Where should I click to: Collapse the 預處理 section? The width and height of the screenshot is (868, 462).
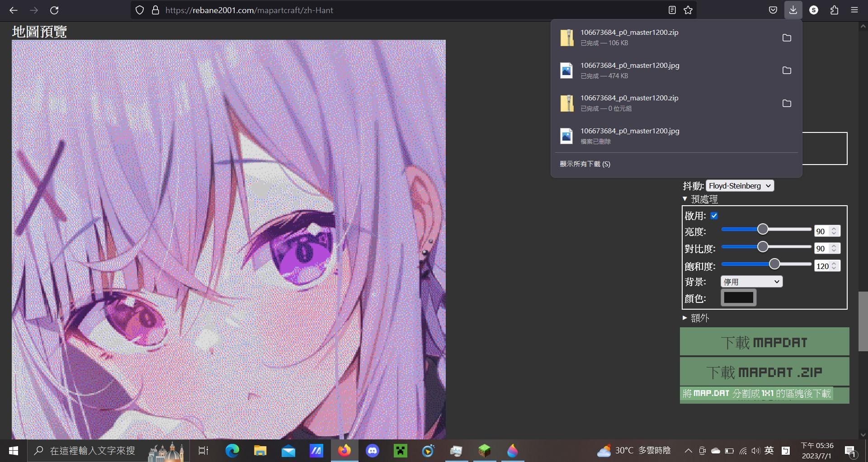[x=700, y=199]
